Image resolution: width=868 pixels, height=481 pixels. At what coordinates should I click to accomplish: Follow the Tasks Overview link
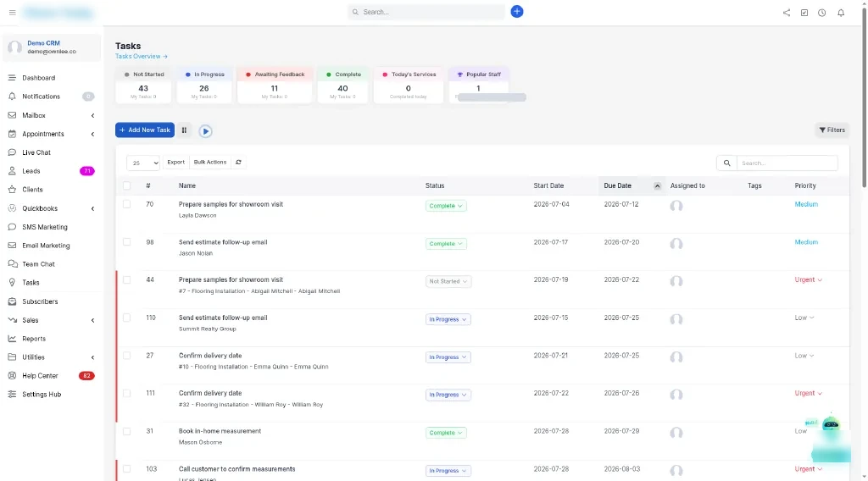click(142, 57)
